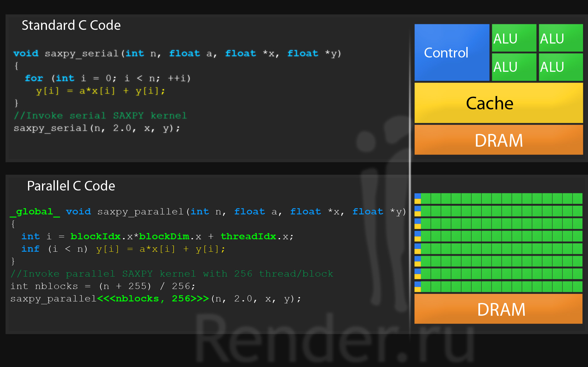This screenshot has height=367, width=588.
Task: Select the DRAM block beneath the Cache
Action: (x=498, y=140)
